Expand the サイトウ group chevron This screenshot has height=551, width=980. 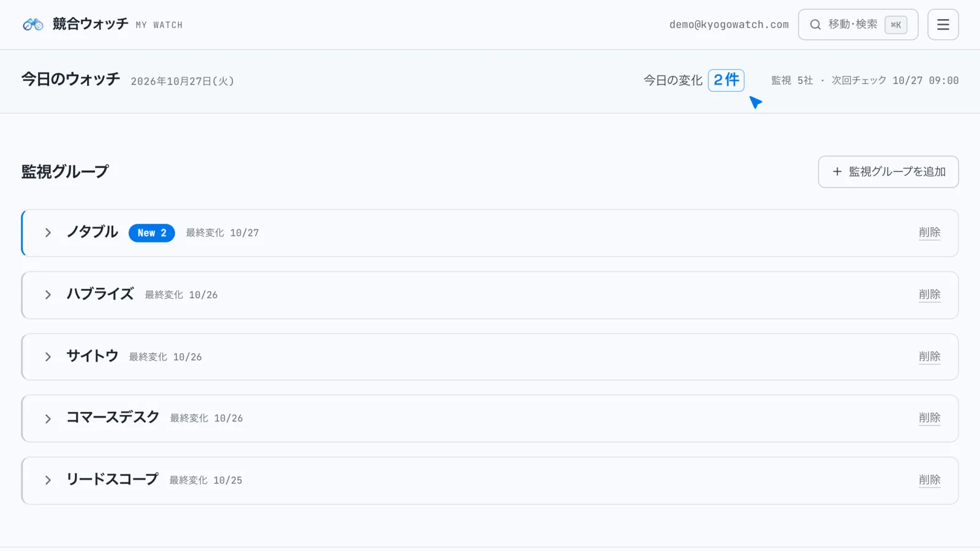pos(48,357)
